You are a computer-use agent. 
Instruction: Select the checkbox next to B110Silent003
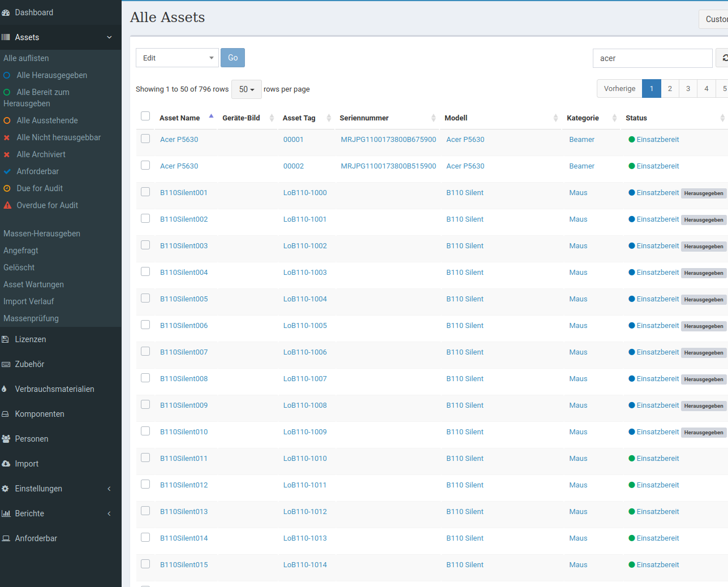[x=145, y=245]
